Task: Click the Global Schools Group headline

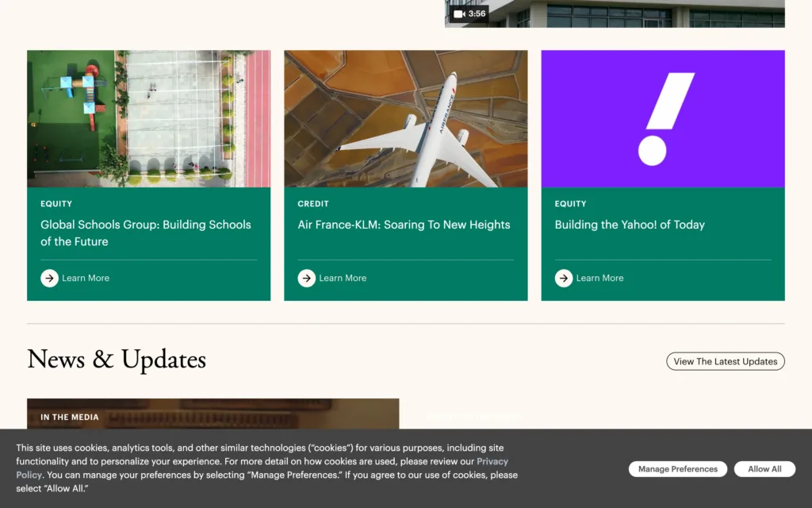Action: tap(146, 233)
